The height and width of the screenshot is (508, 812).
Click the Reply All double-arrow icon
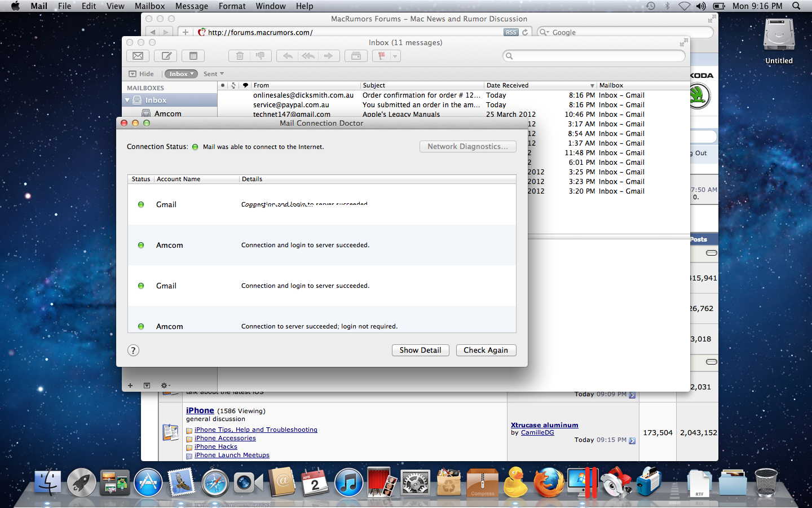308,56
